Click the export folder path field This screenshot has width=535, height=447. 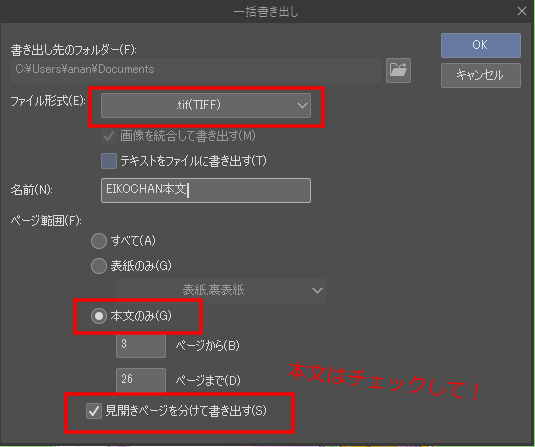[196, 70]
